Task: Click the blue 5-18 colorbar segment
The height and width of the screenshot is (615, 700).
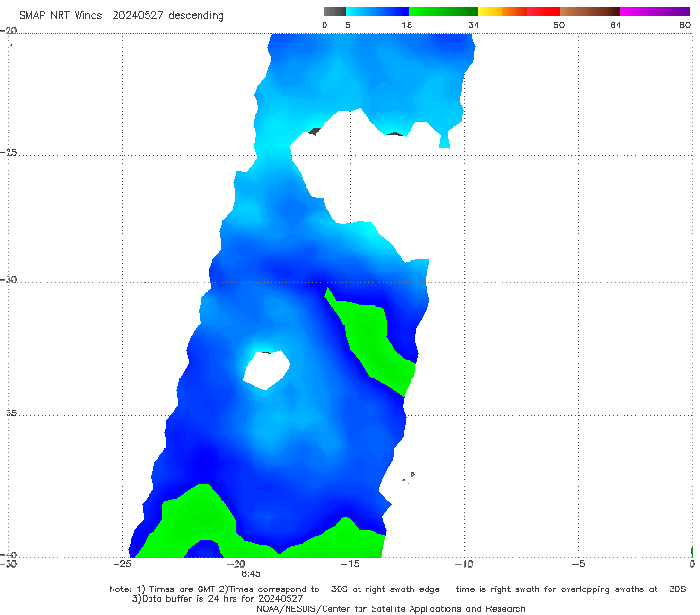Action: coord(377,11)
